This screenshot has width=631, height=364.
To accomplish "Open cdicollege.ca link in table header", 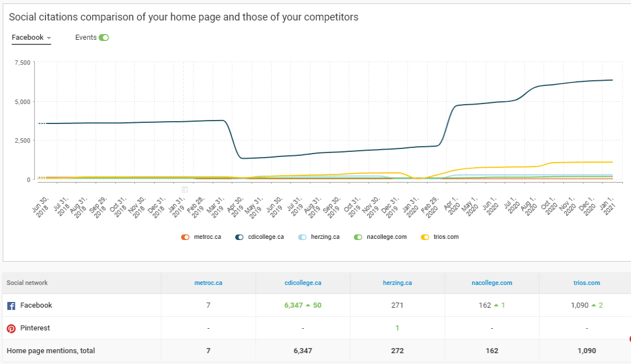I will tap(302, 283).
